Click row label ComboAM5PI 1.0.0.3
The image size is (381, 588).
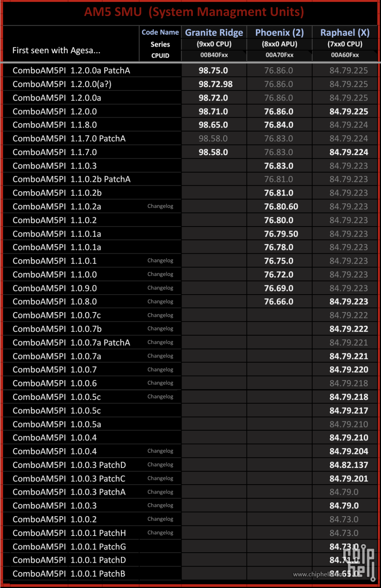pos(55,506)
